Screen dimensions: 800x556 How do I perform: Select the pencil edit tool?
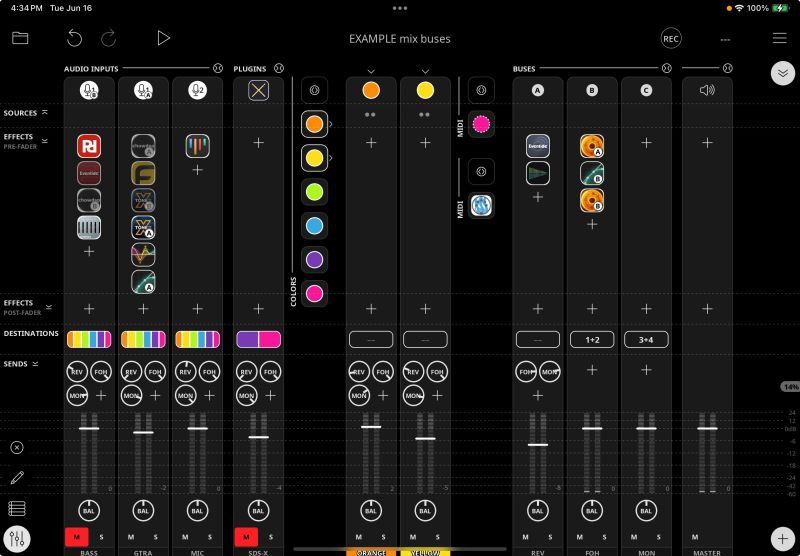(17, 478)
